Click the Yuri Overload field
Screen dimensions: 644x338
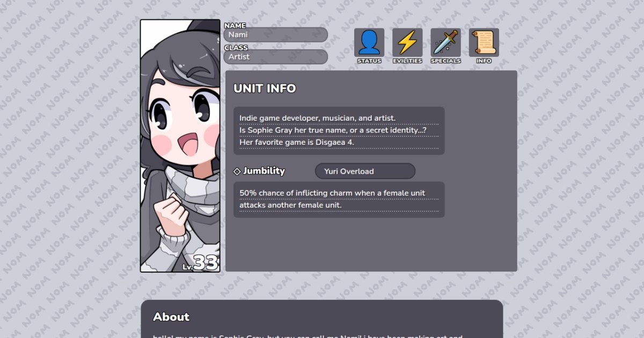coord(365,171)
